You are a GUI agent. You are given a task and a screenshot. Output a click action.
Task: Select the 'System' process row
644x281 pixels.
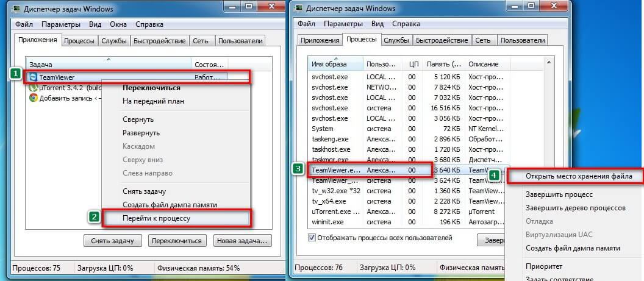coord(409,129)
